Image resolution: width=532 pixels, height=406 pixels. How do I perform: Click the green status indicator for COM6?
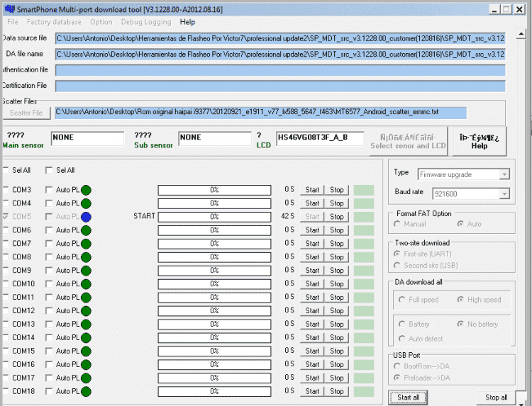(x=86, y=230)
